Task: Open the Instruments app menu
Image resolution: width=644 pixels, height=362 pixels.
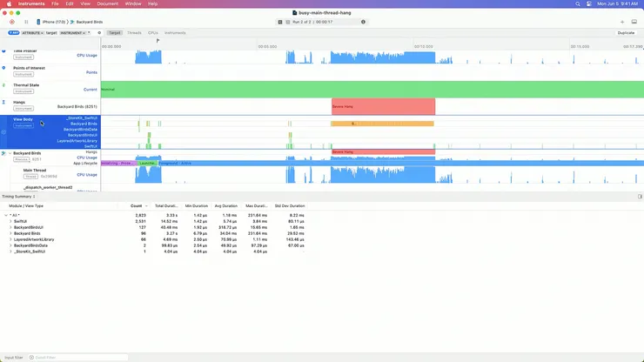Action: point(31,3)
